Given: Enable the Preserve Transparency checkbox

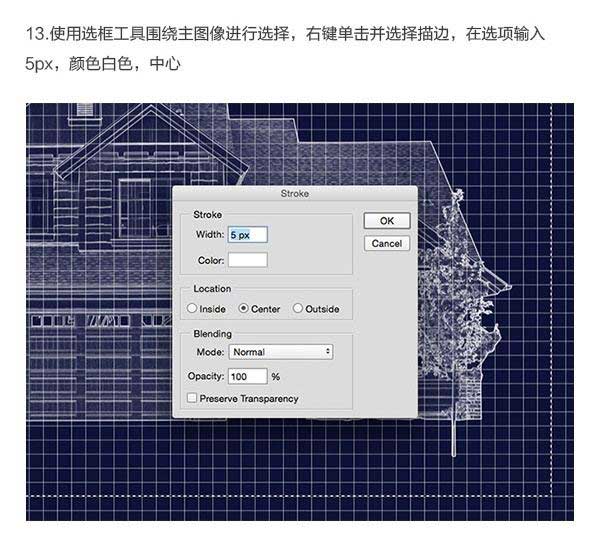Looking at the screenshot, I should tap(192, 398).
